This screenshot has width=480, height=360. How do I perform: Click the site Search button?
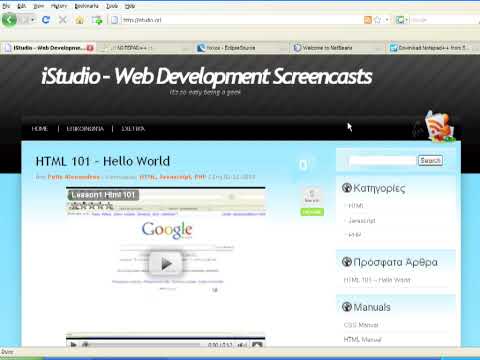pyautogui.click(x=430, y=161)
